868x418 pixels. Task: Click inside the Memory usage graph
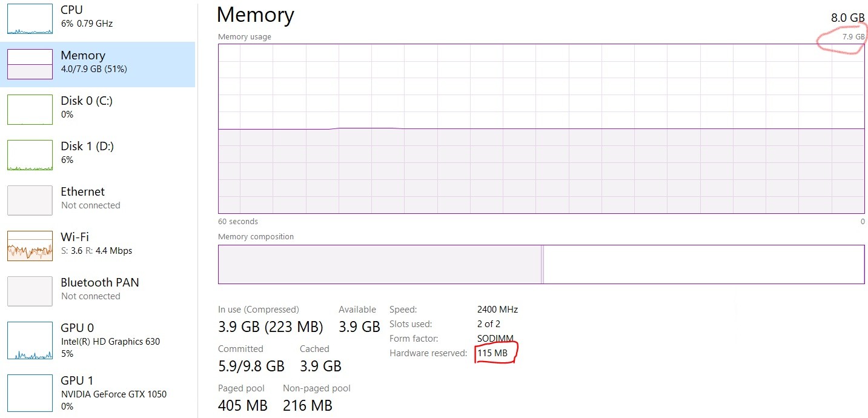click(x=541, y=128)
